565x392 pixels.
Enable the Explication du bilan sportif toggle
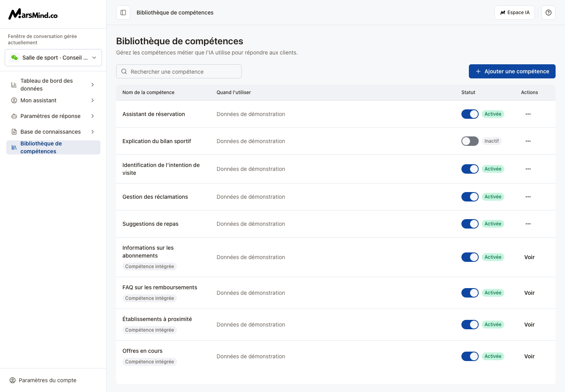(x=470, y=141)
